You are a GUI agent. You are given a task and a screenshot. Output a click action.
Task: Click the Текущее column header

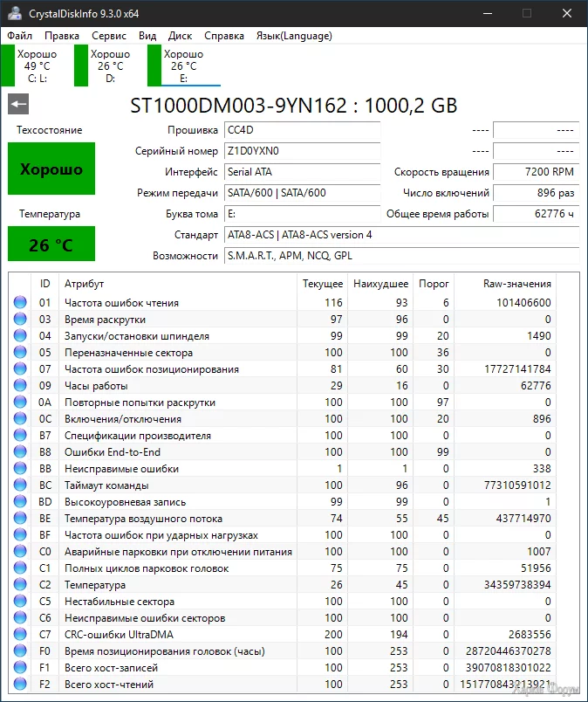(x=322, y=284)
